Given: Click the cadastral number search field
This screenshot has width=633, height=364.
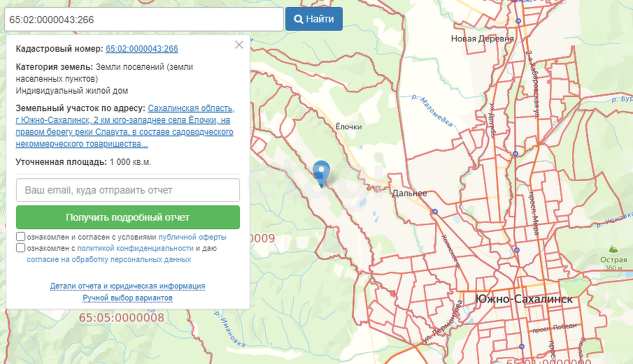Looking at the screenshot, I should (x=143, y=19).
